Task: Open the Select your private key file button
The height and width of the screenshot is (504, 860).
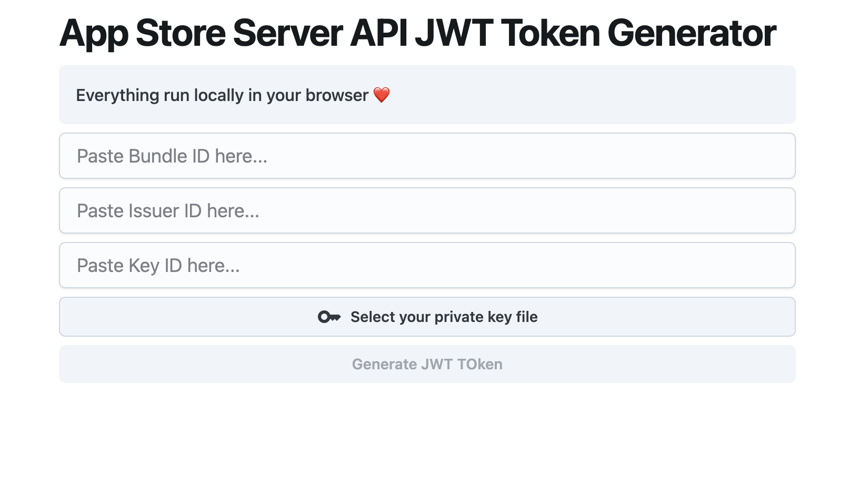Action: click(427, 317)
